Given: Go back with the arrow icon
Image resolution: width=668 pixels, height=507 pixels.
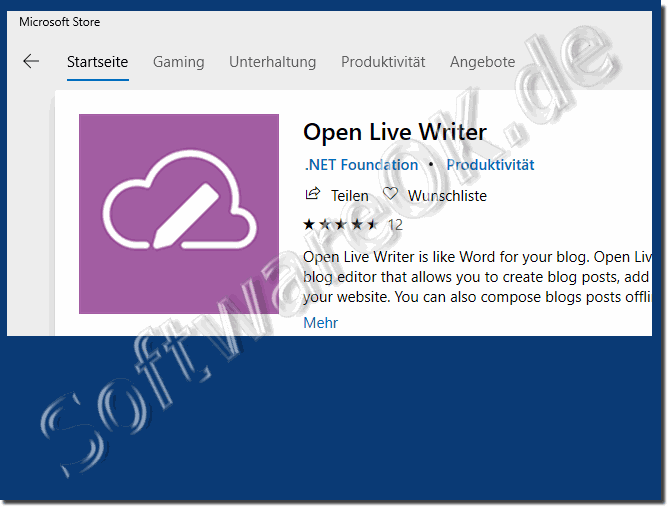Looking at the screenshot, I should click(31, 61).
